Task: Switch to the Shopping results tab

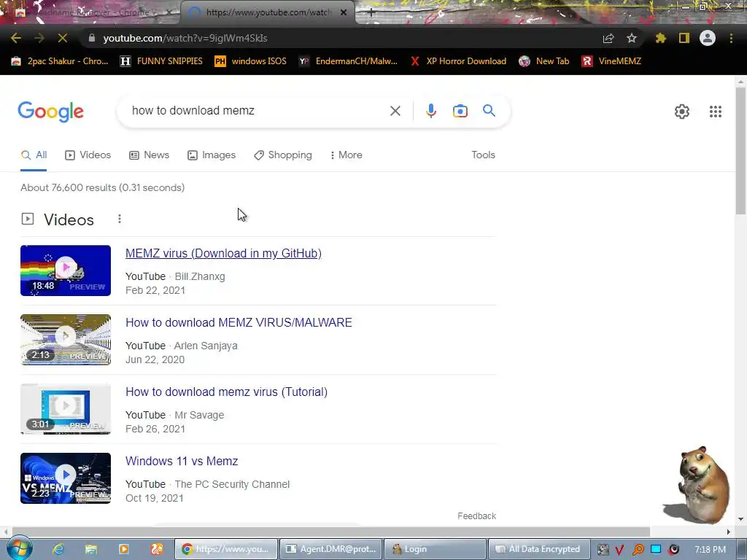Action: [x=283, y=155]
